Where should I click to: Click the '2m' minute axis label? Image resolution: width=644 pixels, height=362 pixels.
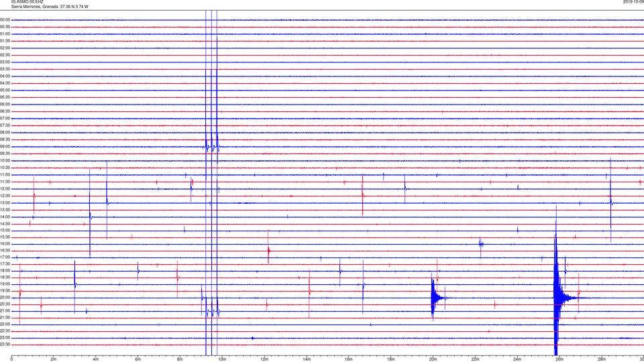pos(54,359)
